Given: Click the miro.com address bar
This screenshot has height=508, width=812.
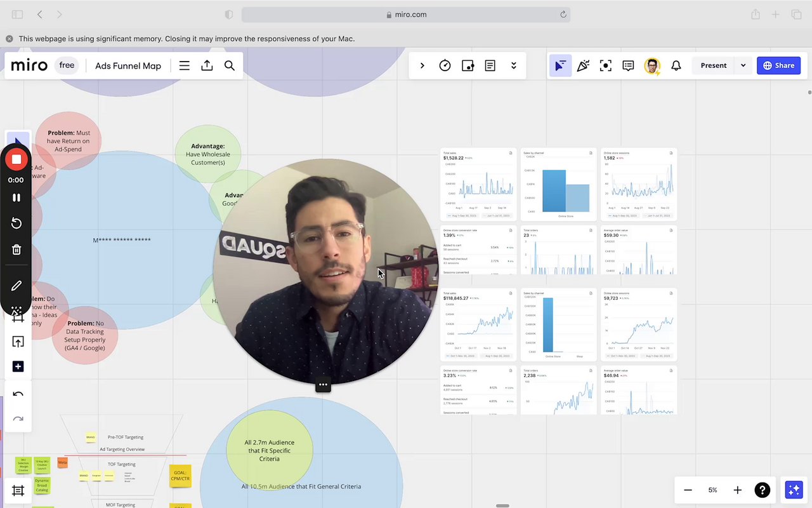Looking at the screenshot, I should click(406, 14).
